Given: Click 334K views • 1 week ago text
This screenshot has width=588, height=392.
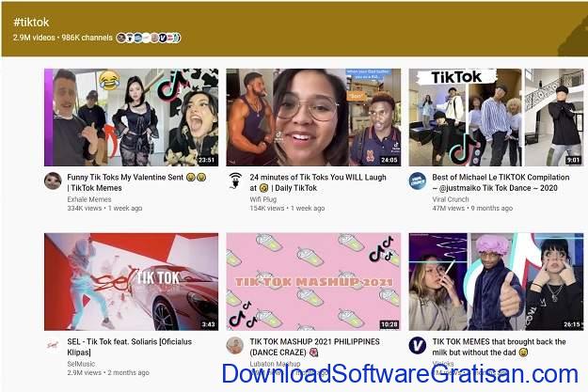Looking at the screenshot, I should (104, 208).
